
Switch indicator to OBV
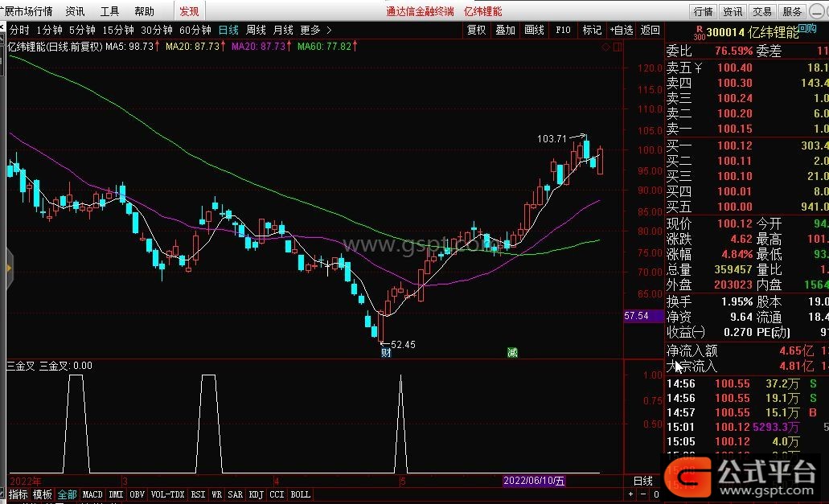tap(137, 494)
